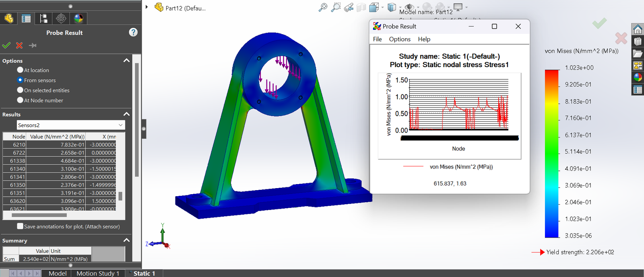
Task: Select the At location radio option
Action: (20, 70)
